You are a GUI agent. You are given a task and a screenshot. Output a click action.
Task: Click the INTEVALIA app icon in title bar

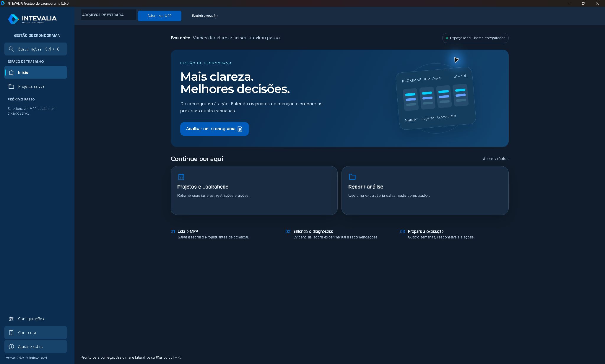pyautogui.click(x=3, y=3)
